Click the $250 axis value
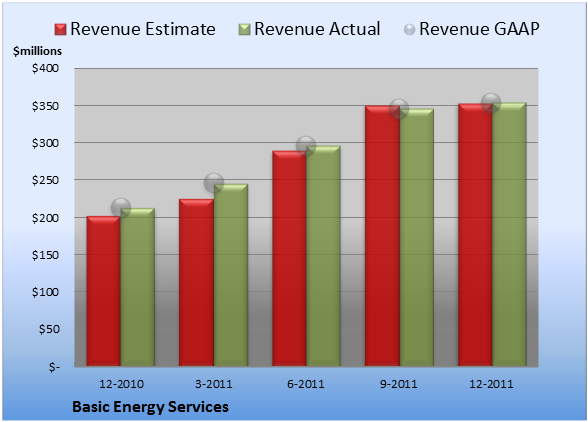The width and height of the screenshot is (588, 422). click(x=45, y=180)
